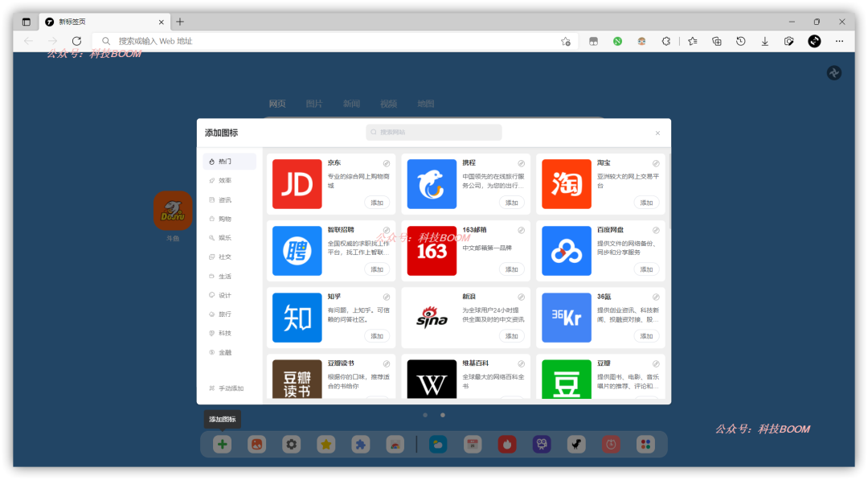The height and width of the screenshot is (480, 868).
Task: Click 添加 button on the 新浪 card
Action: point(511,336)
